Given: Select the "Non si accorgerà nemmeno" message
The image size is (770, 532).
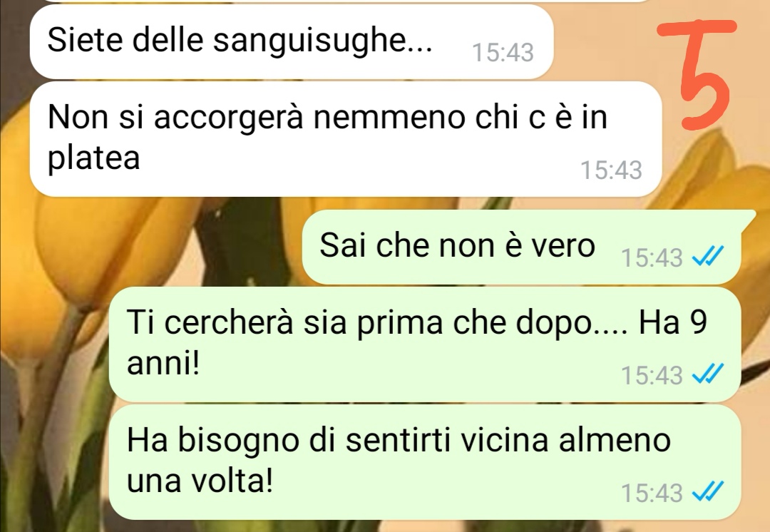Looking at the screenshot, I should (x=346, y=140).
